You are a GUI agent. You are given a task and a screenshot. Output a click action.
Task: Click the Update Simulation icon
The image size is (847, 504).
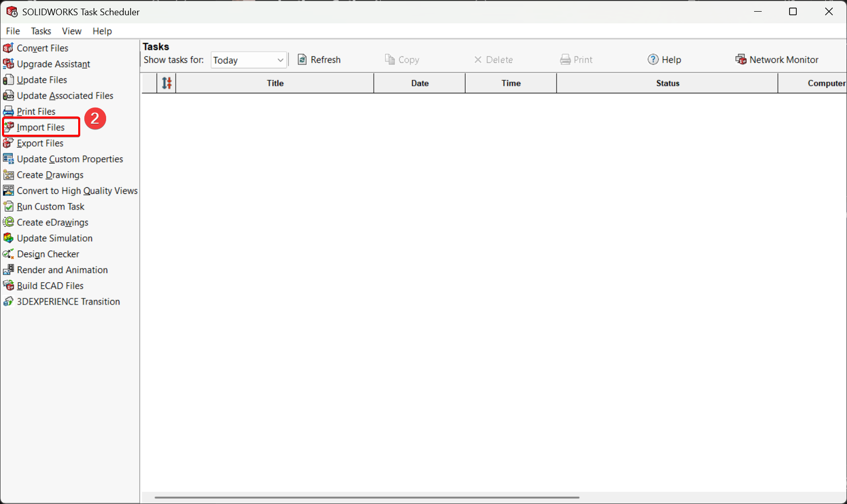tap(8, 238)
